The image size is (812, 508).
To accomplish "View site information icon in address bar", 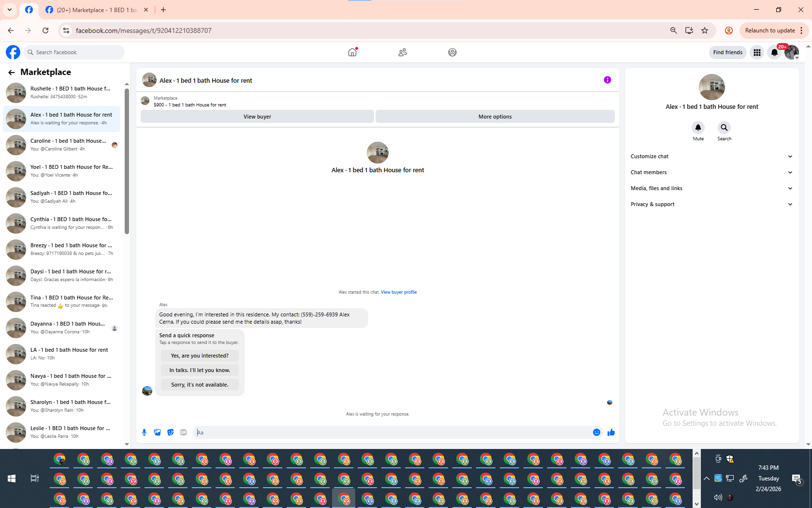I will pyautogui.click(x=66, y=30).
